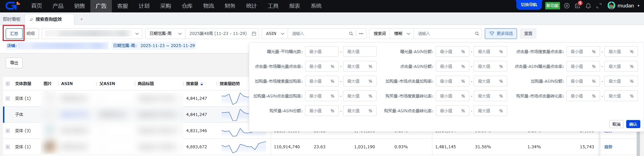
Task: Open the calendar icon in week picker
Action: 254,34
